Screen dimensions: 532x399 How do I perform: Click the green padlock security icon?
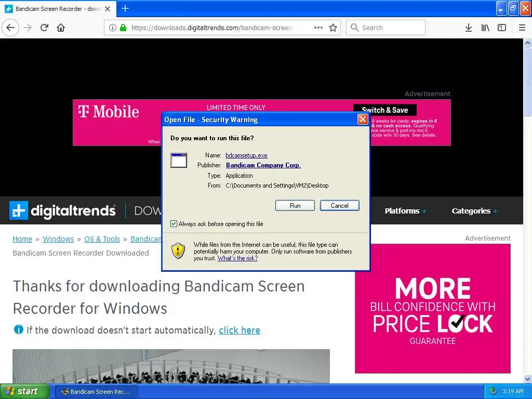coord(123,28)
